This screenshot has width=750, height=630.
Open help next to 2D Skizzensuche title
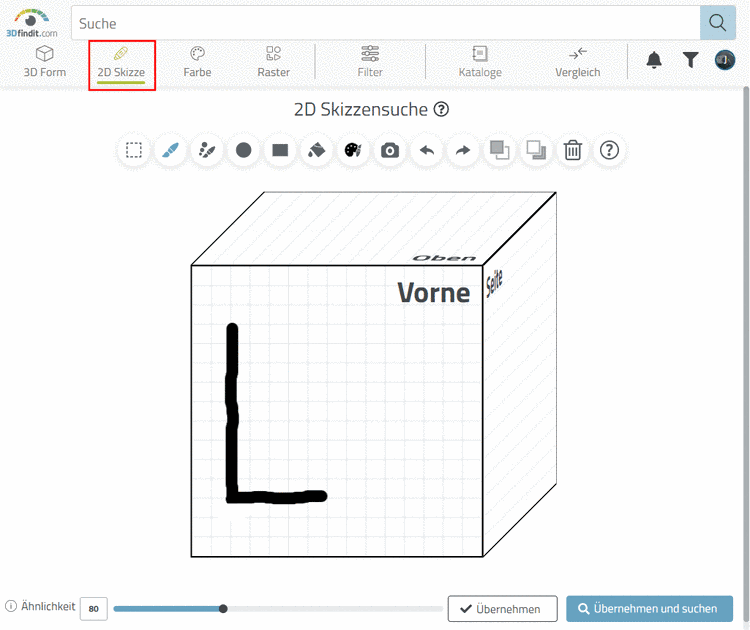441,110
